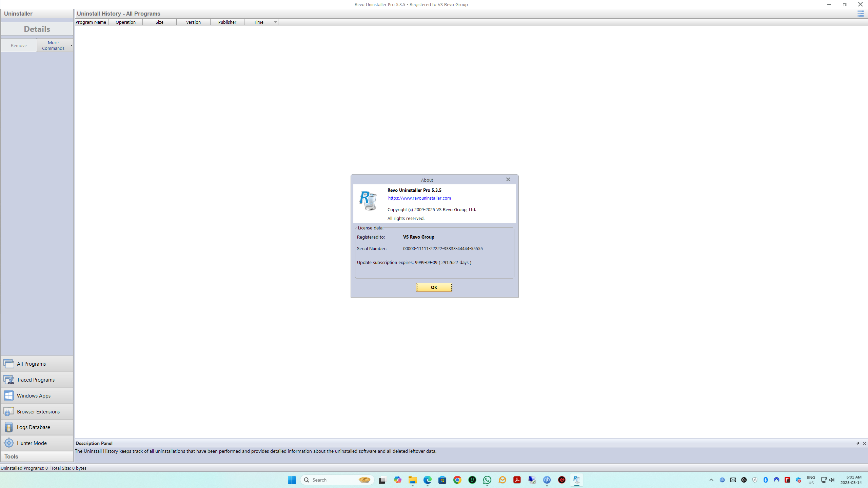Open File Explorer from the taskbar
The width and height of the screenshot is (868, 488).
[x=412, y=480]
